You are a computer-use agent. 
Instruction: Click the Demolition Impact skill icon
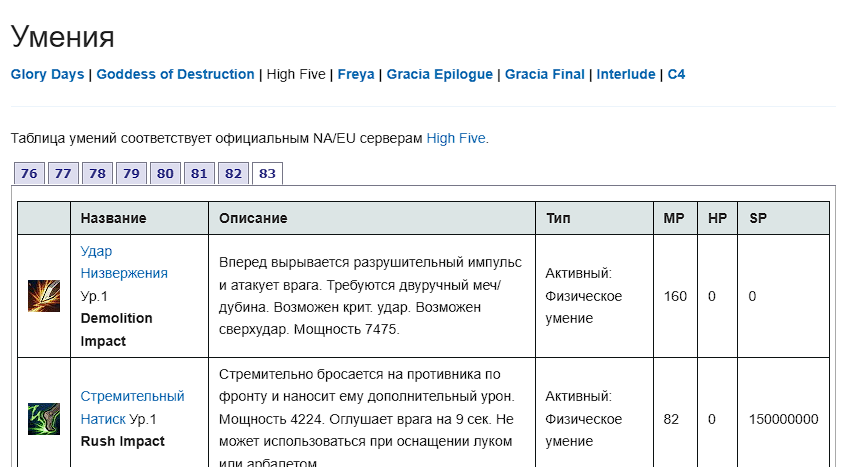(x=43, y=296)
